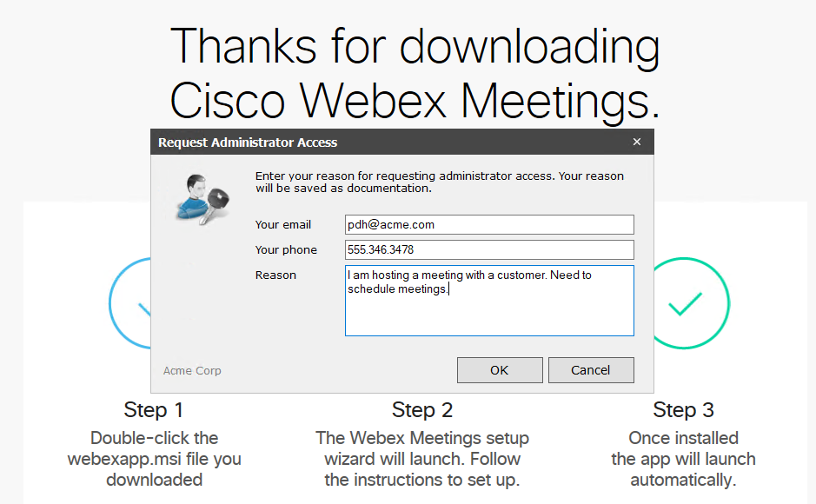The height and width of the screenshot is (504, 816).
Task: Click the Step 1 heading
Action: [154, 410]
